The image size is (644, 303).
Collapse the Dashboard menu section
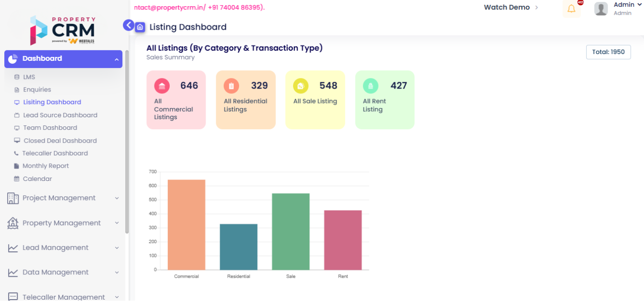(x=117, y=59)
